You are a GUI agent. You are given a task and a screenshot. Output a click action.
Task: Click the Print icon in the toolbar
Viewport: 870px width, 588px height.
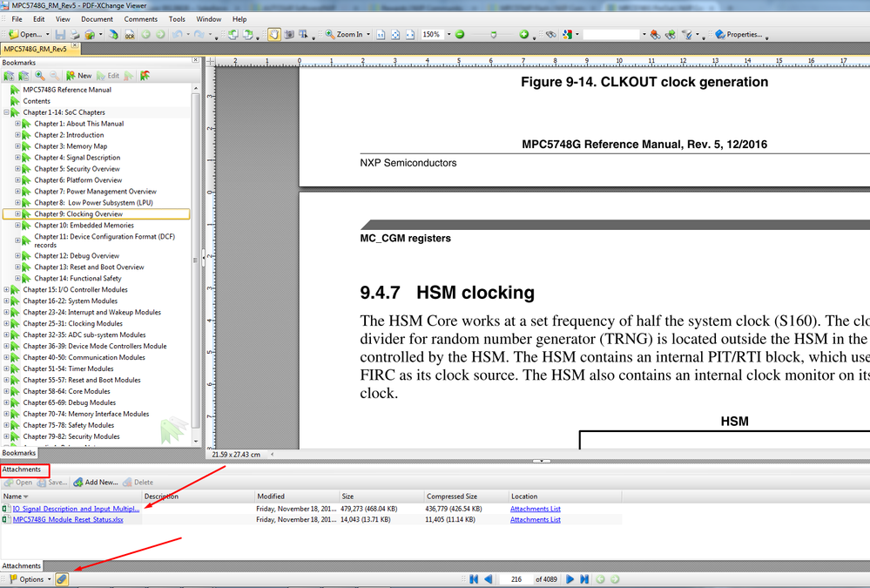[75, 35]
